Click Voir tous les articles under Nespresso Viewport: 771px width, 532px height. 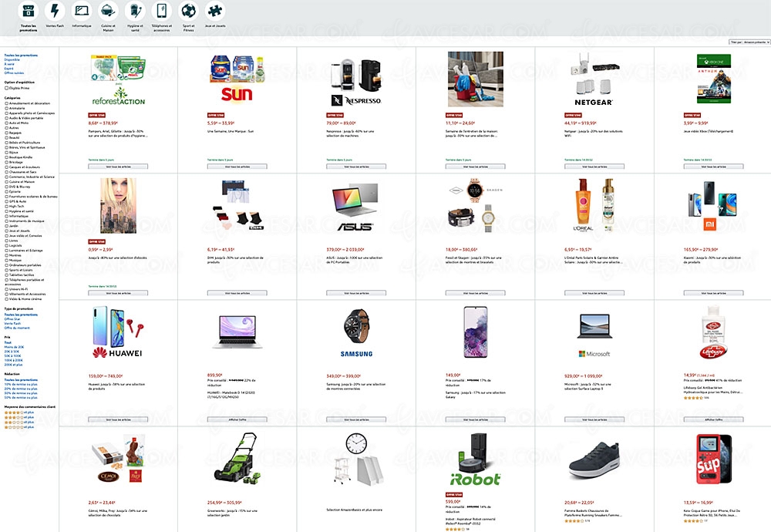(x=356, y=167)
